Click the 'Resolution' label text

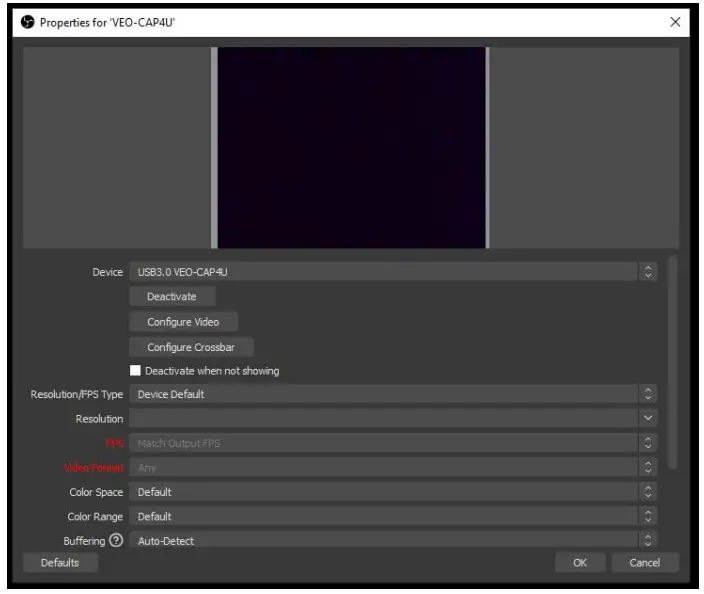point(99,419)
